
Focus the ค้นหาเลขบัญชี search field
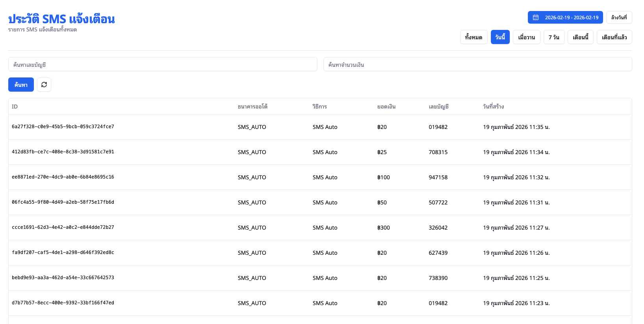[163, 64]
